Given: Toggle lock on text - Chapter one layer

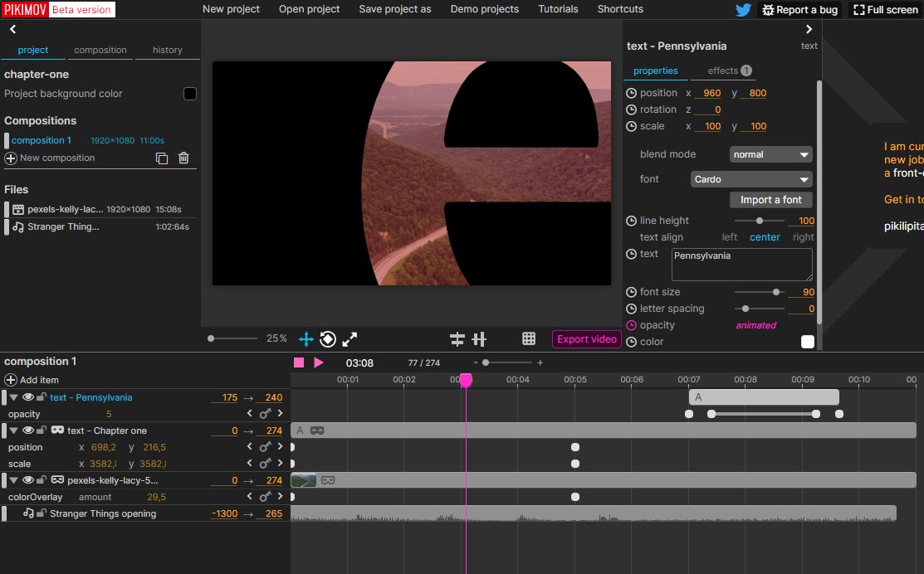Looking at the screenshot, I should [41, 430].
